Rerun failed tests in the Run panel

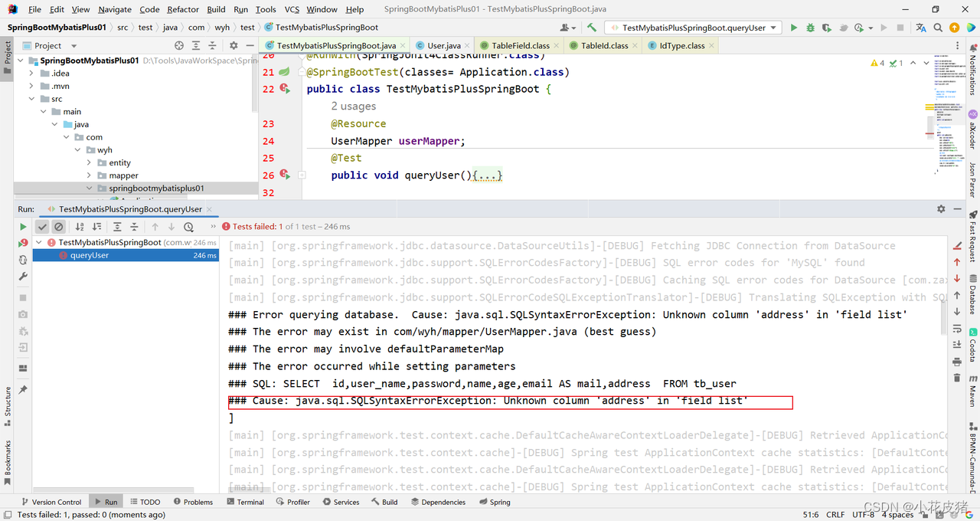click(x=23, y=243)
